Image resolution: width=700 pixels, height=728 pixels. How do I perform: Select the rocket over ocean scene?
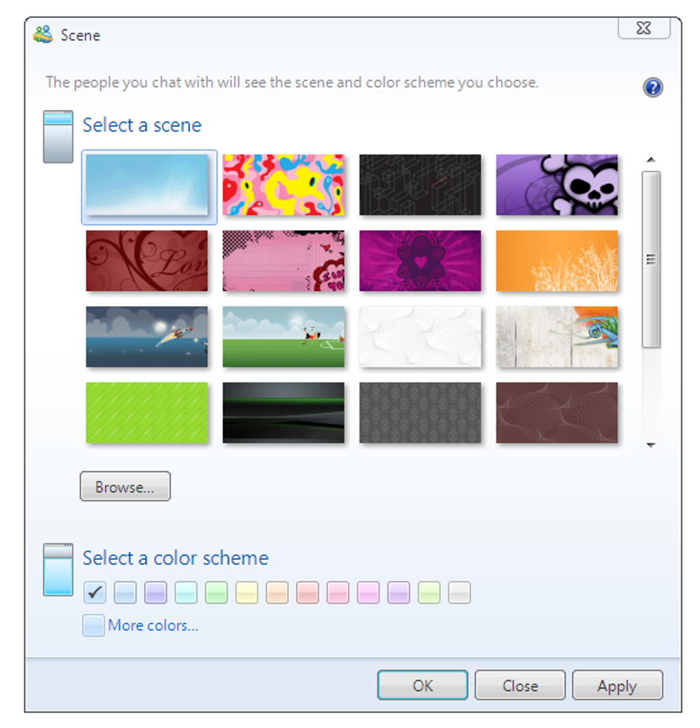147,337
